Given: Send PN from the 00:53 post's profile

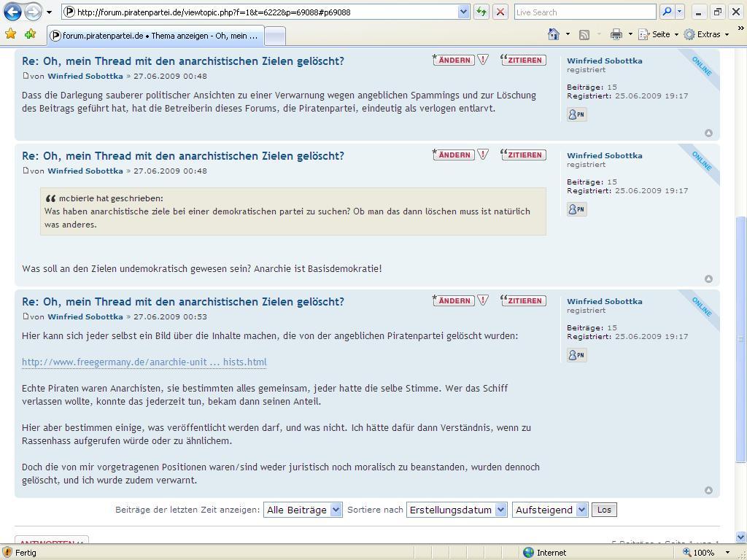Looking at the screenshot, I should point(576,355).
